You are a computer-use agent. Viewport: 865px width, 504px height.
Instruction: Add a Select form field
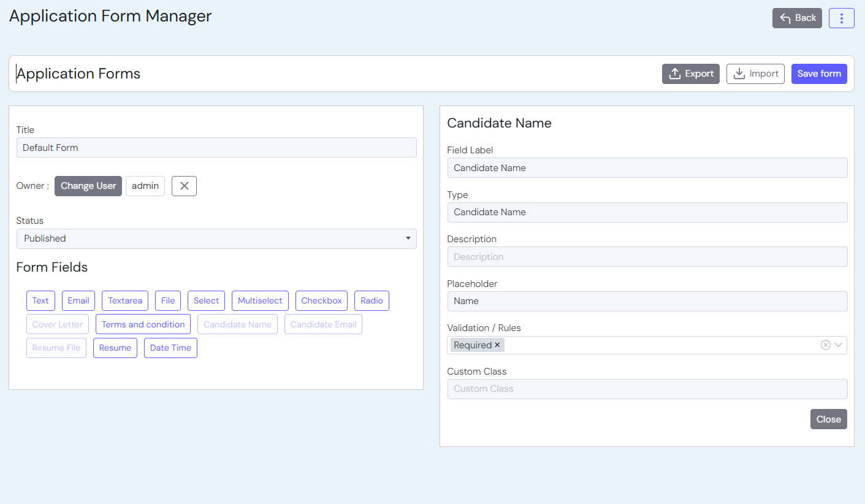coord(206,300)
